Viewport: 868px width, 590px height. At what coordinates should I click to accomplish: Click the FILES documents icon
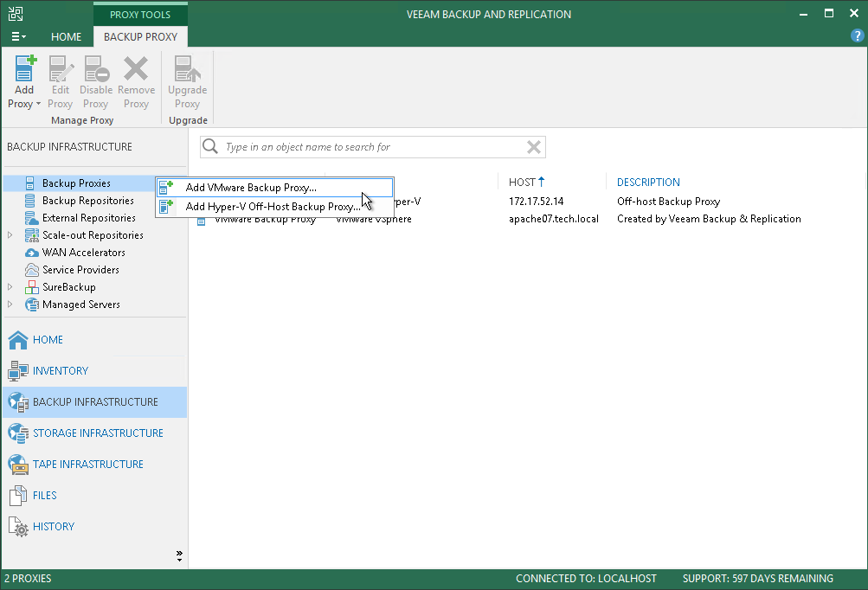[x=18, y=496]
